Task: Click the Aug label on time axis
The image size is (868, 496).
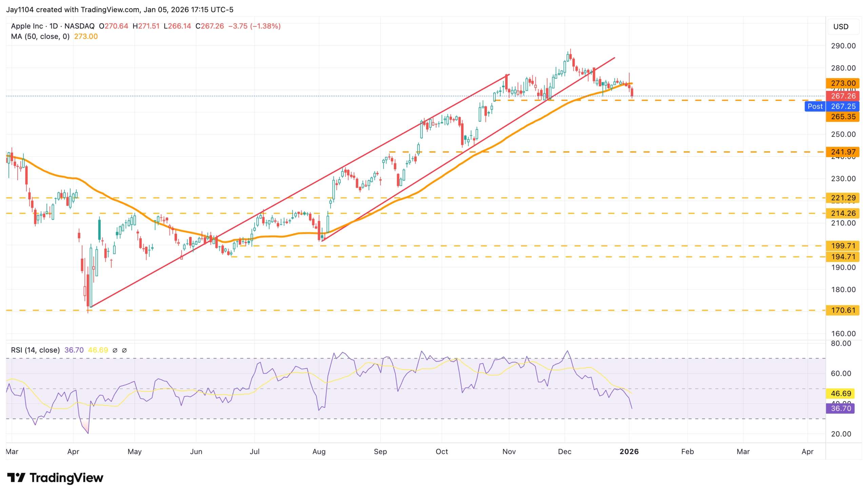Action: tap(319, 452)
